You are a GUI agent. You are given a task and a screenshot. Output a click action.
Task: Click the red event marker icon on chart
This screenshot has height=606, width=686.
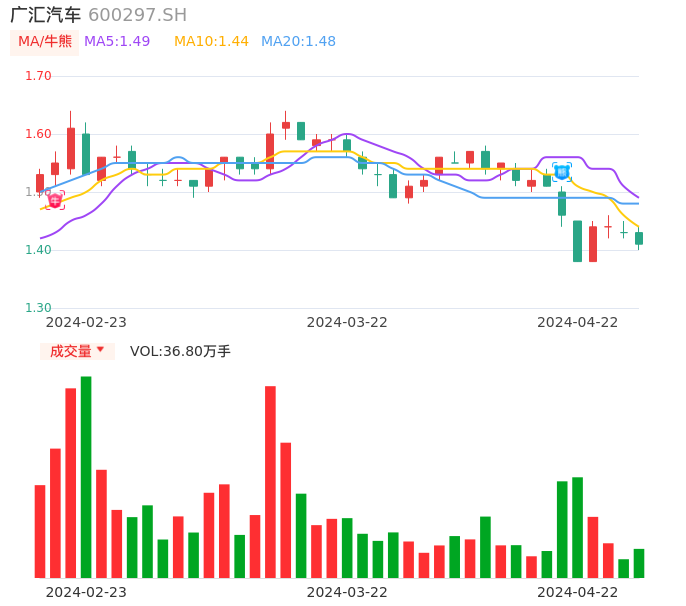(x=55, y=200)
